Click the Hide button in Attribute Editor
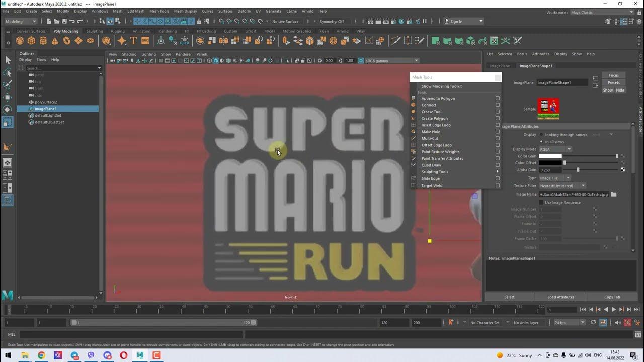This screenshot has height=362, width=644. tap(620, 90)
